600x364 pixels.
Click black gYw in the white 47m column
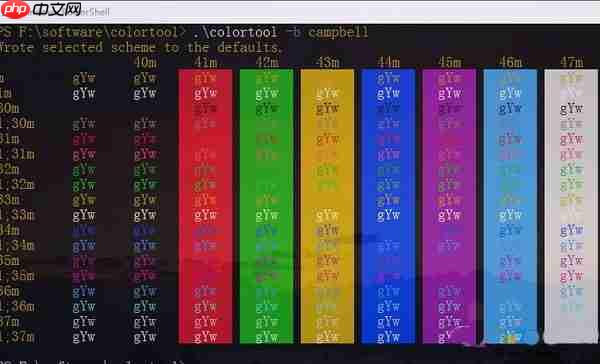572,109
